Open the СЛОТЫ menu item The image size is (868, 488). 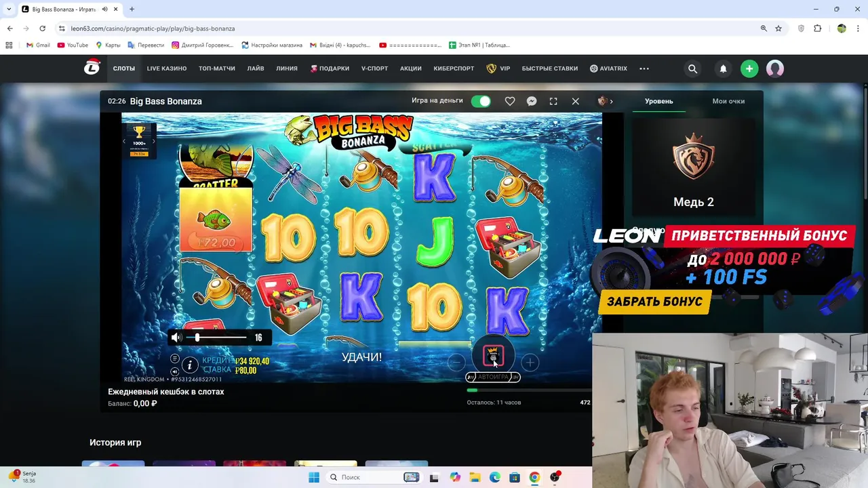coord(124,68)
